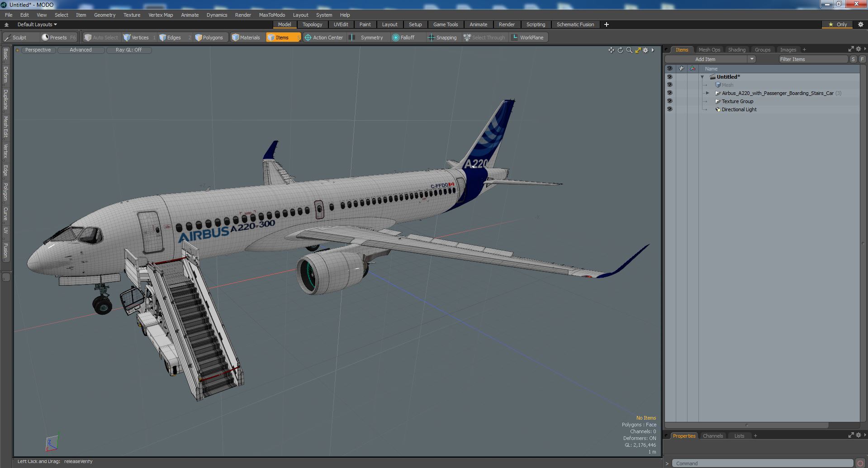Click the Add Item button
The height and width of the screenshot is (468, 868).
point(706,59)
